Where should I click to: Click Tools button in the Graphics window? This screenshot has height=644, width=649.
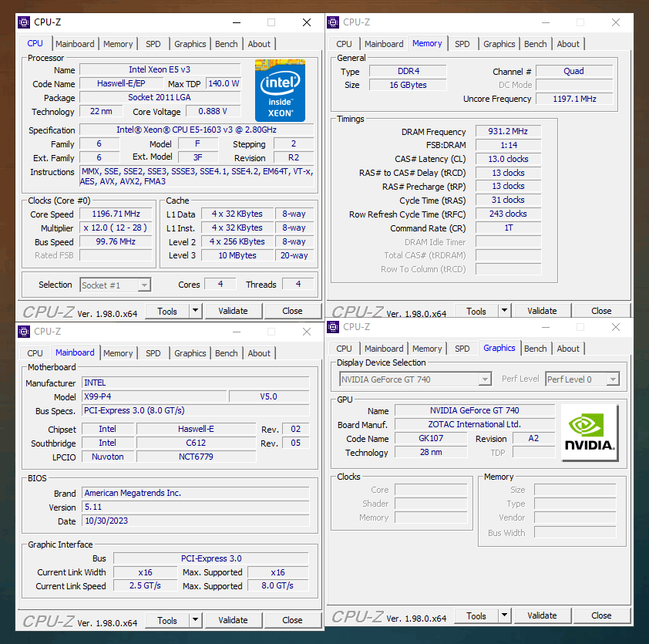[x=476, y=615]
